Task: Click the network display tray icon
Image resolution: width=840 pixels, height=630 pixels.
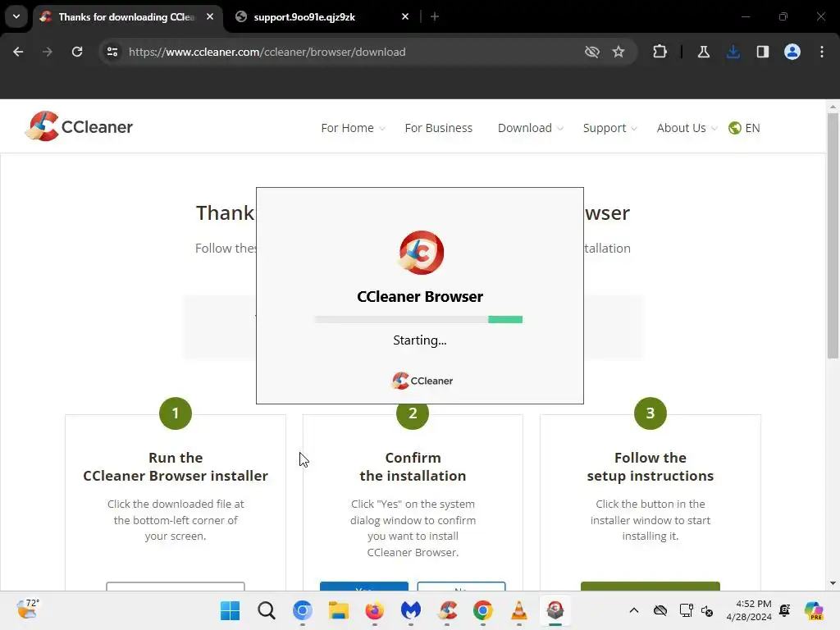Action: tap(686, 610)
